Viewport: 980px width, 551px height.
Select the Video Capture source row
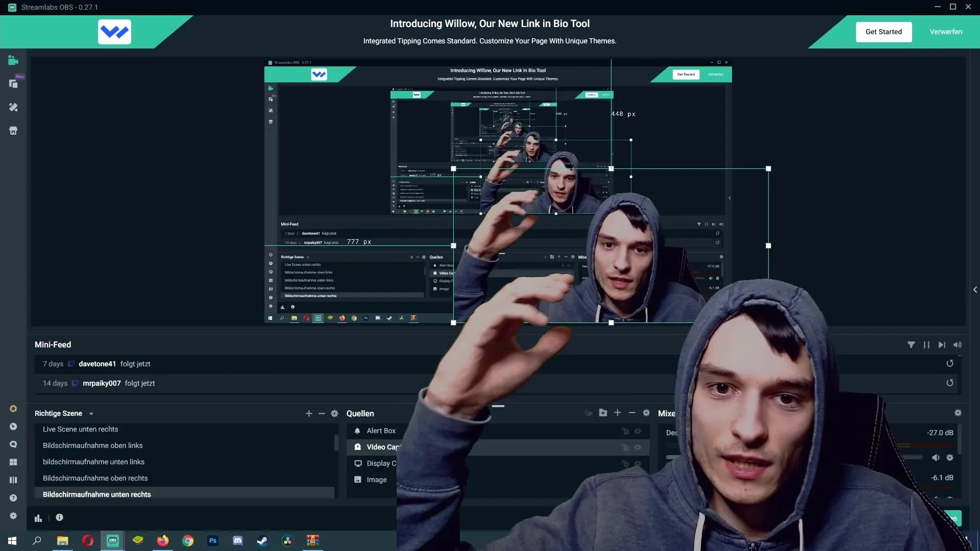pos(498,447)
